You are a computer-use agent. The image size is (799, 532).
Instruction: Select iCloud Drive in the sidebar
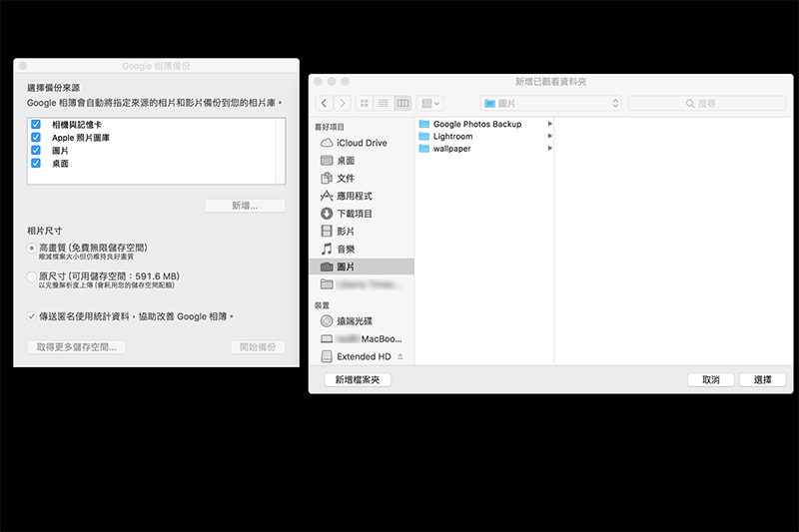tap(362, 143)
